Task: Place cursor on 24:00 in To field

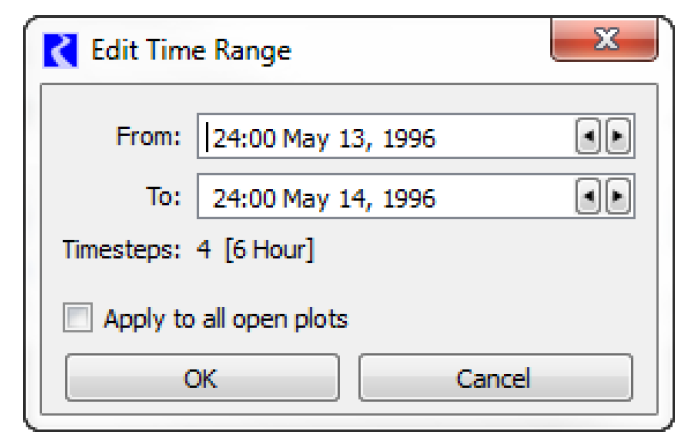Action: pos(244,197)
